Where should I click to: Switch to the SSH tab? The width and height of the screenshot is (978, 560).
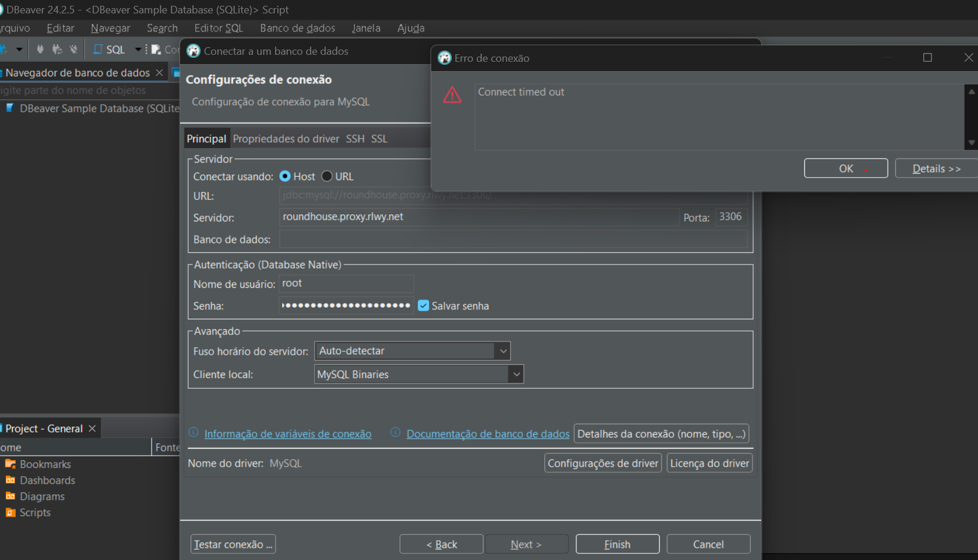point(355,139)
